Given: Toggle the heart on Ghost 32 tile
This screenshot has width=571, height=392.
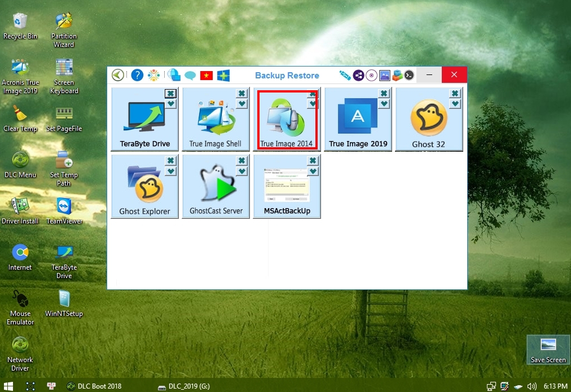Looking at the screenshot, I should pyautogui.click(x=455, y=104).
